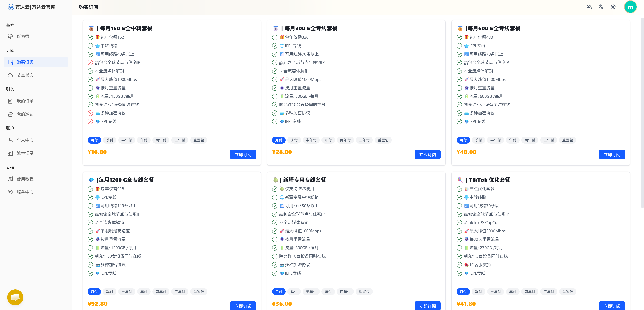Subscribe to the 150G plan with 立即订阅

coord(243,154)
